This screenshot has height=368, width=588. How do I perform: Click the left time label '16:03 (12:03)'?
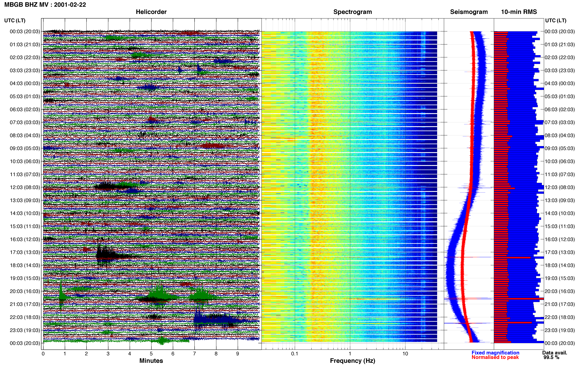coord(25,239)
